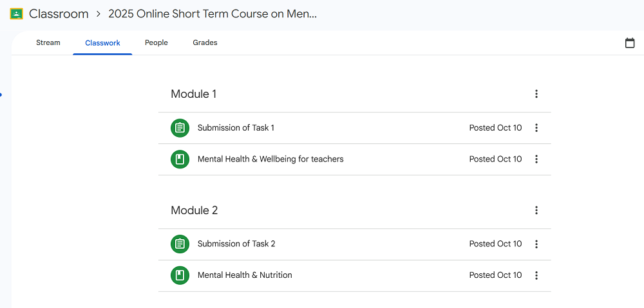This screenshot has width=644, height=308.
Task: Open more options for Submission of Task 1
Action: [x=536, y=128]
